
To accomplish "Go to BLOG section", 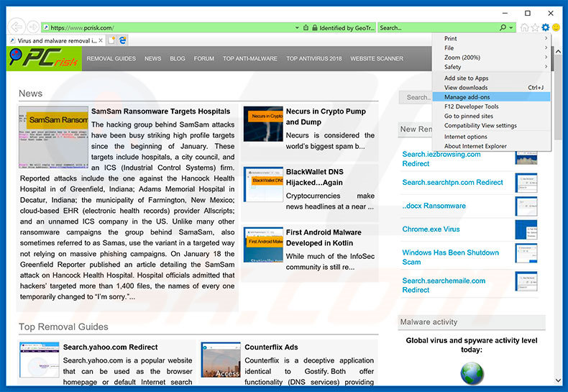I will 177,58.
